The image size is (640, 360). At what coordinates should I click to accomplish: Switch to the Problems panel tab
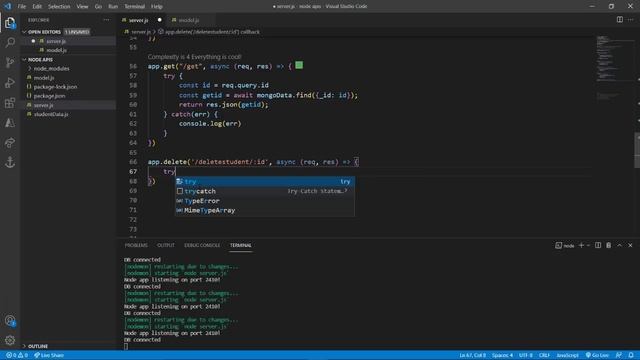tap(136, 245)
